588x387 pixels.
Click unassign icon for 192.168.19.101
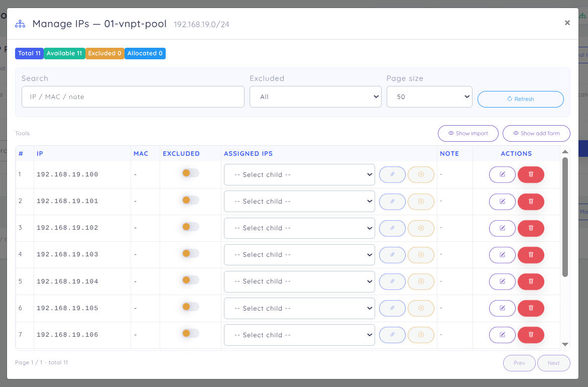(x=421, y=202)
